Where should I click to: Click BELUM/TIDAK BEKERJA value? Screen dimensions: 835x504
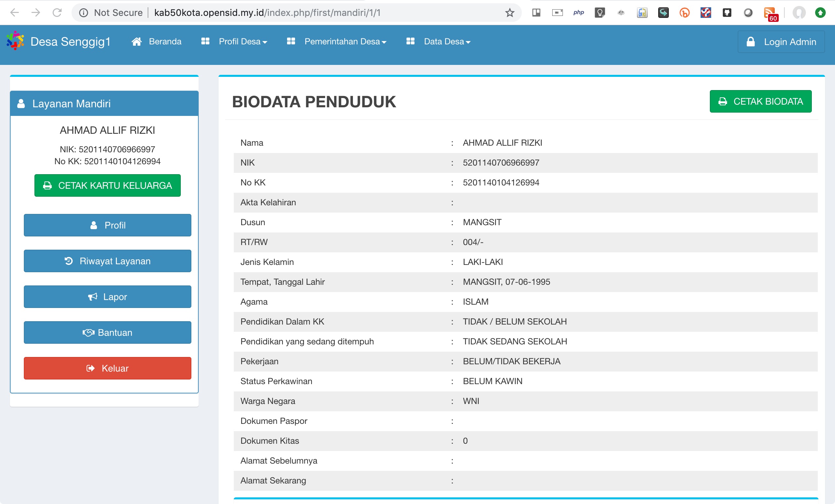click(512, 361)
